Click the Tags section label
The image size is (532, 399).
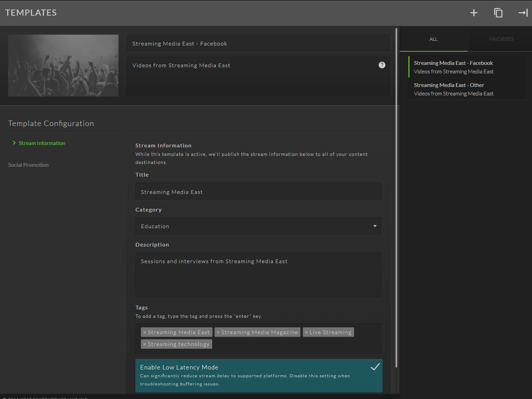(x=142, y=308)
